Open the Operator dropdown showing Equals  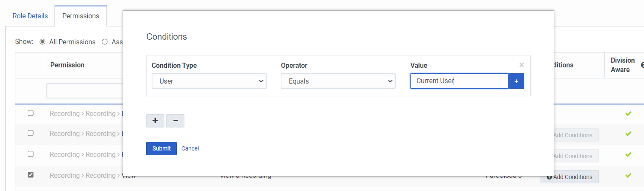(x=338, y=81)
